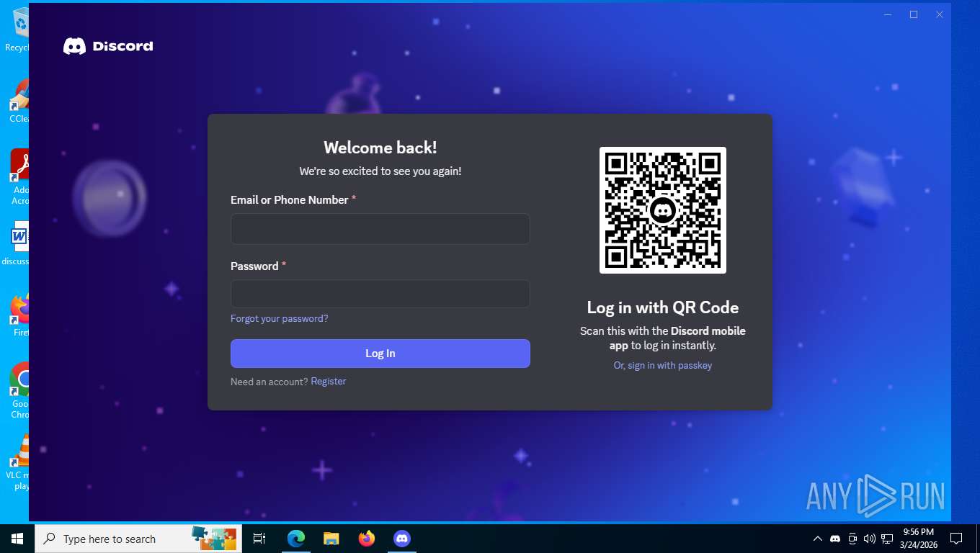980x553 pixels.
Task: Launch Firefox from the taskbar
Action: tap(367, 539)
